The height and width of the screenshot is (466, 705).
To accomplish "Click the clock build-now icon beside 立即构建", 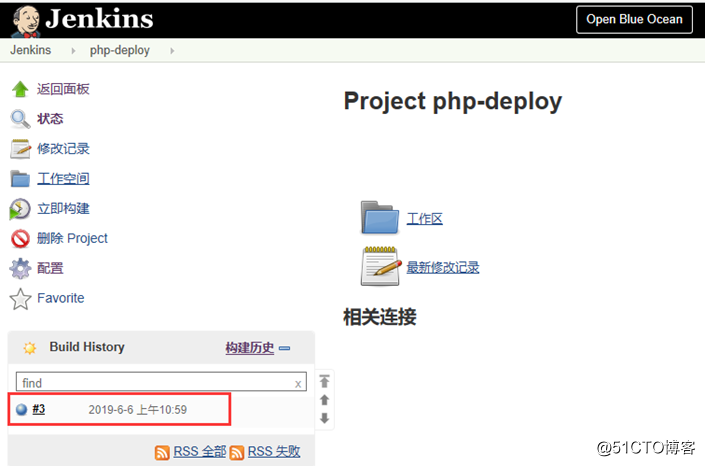I will tap(20, 209).
